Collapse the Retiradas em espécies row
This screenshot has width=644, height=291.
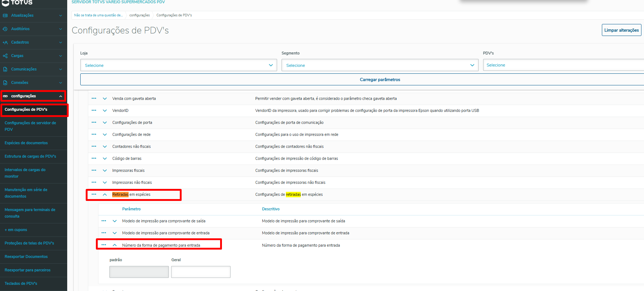click(x=105, y=194)
